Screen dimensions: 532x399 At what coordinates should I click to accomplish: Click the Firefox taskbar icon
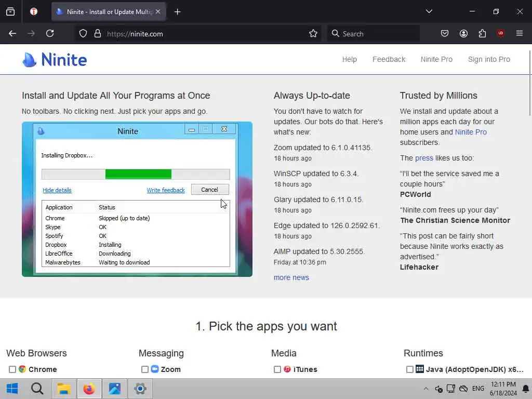89,389
